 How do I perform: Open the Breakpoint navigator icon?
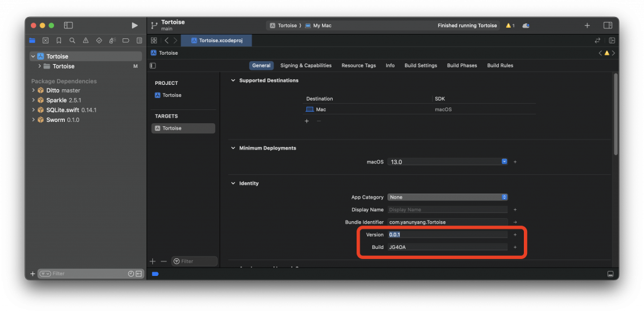pyautogui.click(x=126, y=41)
